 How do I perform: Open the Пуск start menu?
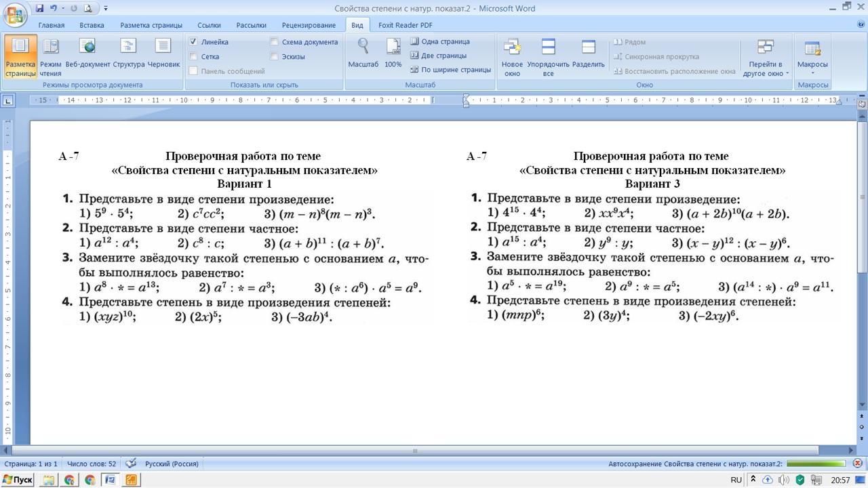coord(18,480)
